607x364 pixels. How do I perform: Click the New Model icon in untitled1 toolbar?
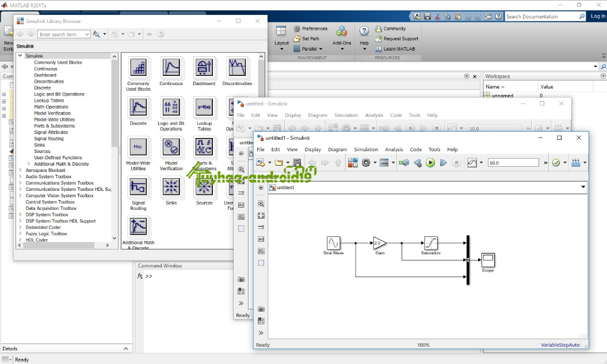(261, 163)
